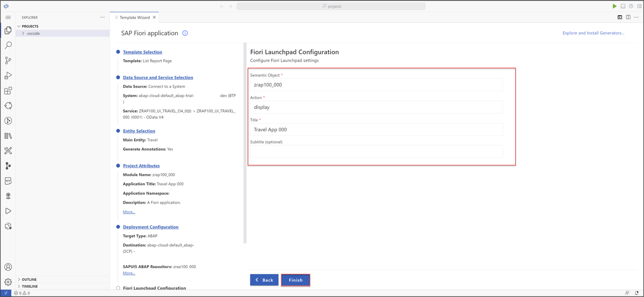Click the branch node icon below the crossed tools icon
Image resolution: width=644 pixels, height=297 pixels.
[8, 166]
